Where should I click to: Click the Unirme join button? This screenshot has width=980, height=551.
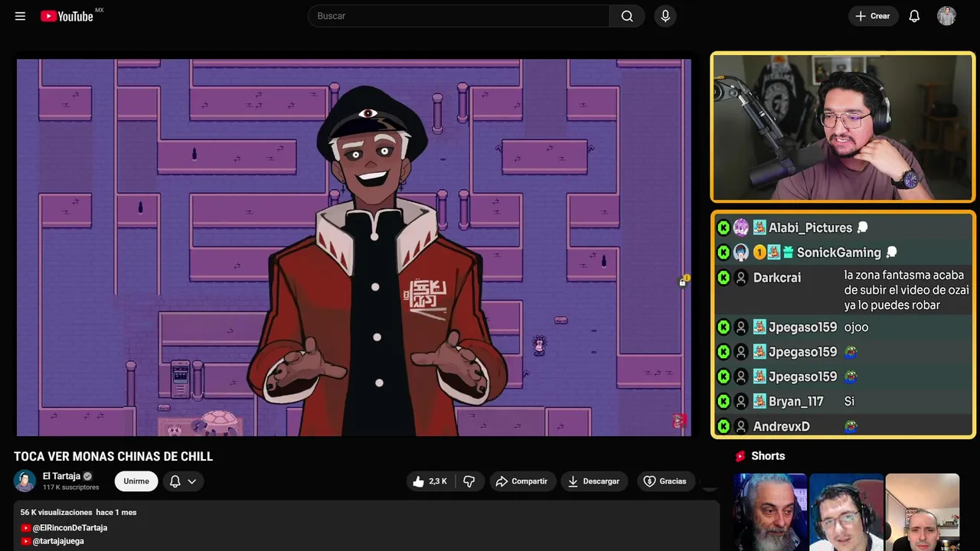tap(136, 481)
